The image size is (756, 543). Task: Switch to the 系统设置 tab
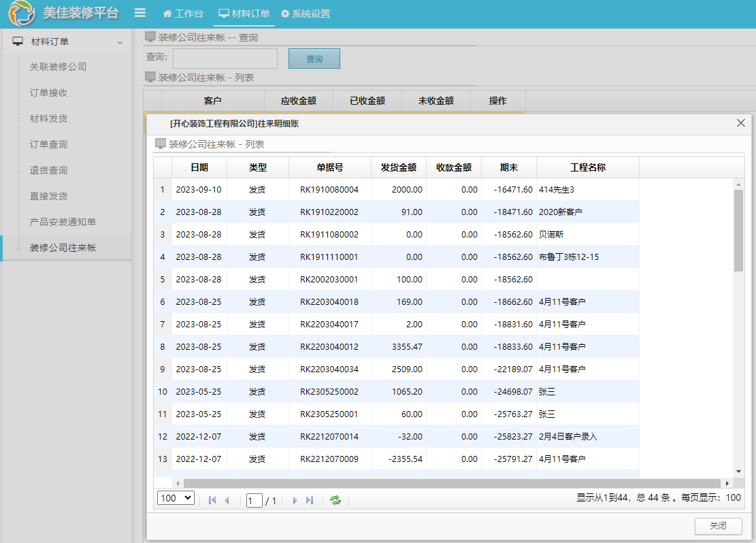pyautogui.click(x=306, y=14)
